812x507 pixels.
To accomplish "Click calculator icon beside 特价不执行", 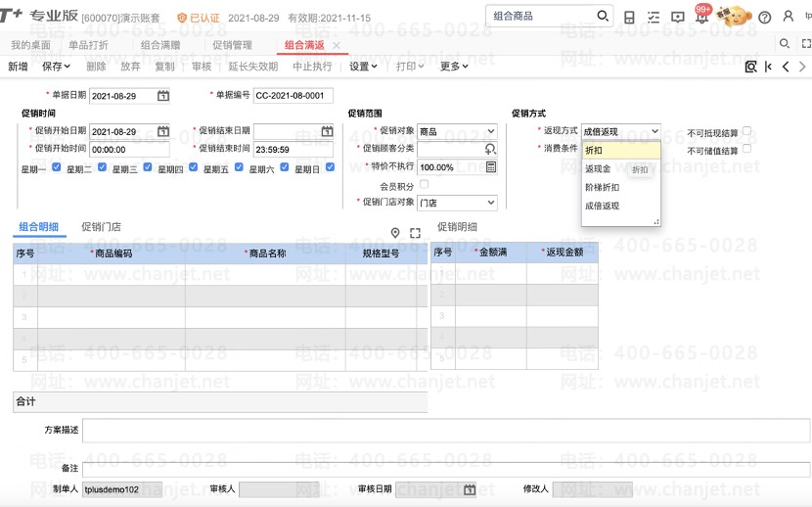I will (x=491, y=166).
